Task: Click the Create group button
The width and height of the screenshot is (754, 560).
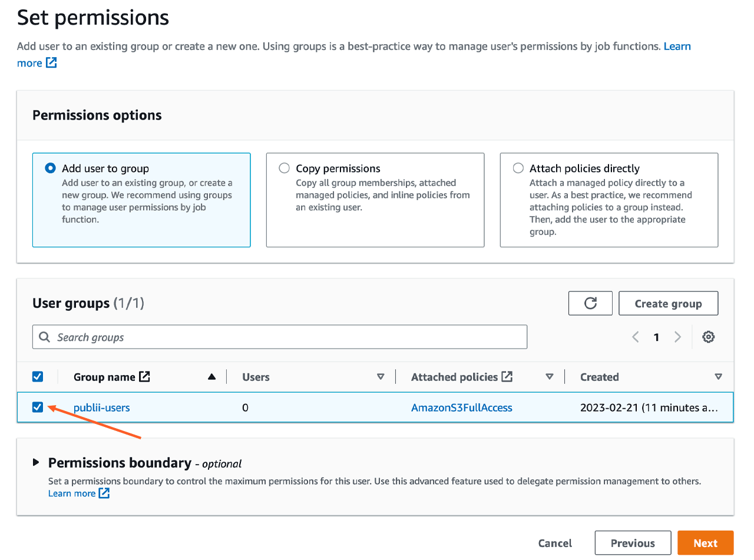Action: tap(668, 303)
